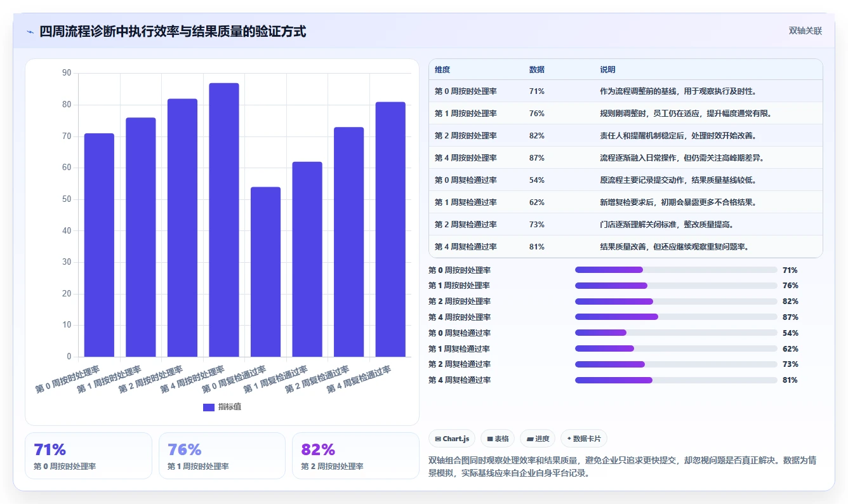
Task: Click the 第 4 周复检通过率 chart bar
Action: (390, 229)
